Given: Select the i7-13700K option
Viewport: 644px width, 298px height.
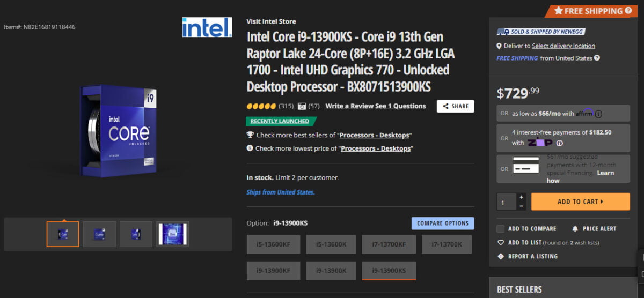Looking at the screenshot, I should point(447,244).
